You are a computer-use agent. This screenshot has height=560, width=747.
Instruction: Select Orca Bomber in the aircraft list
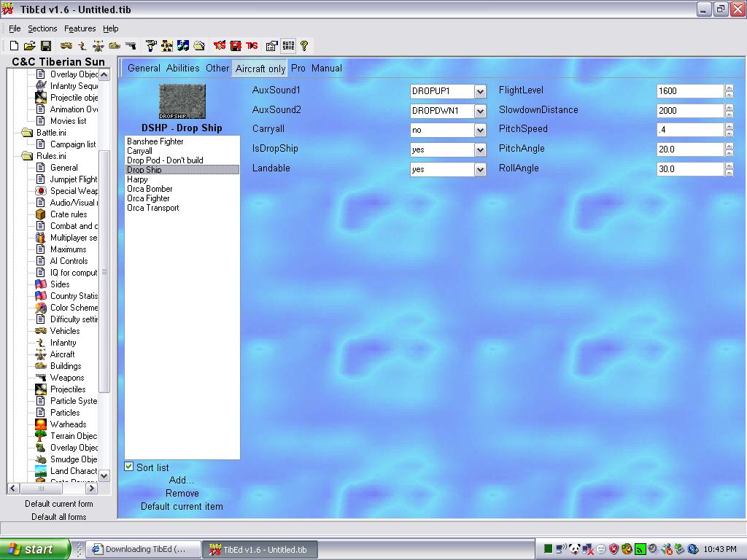tap(150, 189)
